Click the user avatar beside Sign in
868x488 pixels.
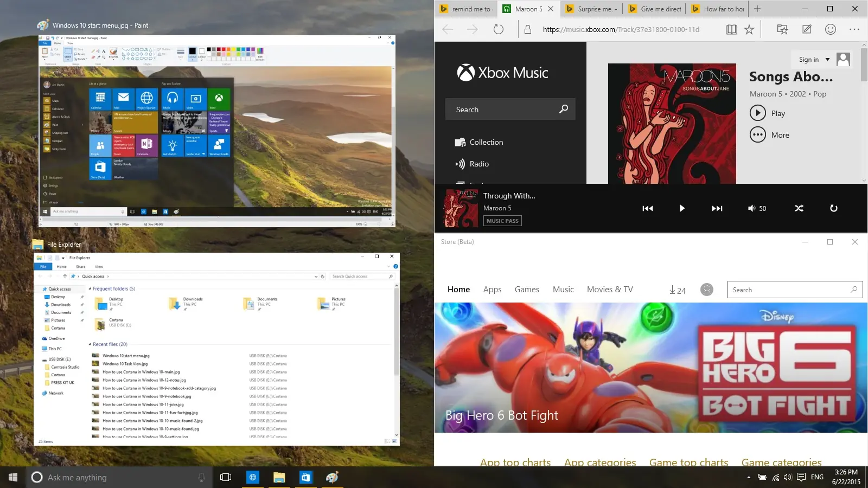pyautogui.click(x=843, y=59)
